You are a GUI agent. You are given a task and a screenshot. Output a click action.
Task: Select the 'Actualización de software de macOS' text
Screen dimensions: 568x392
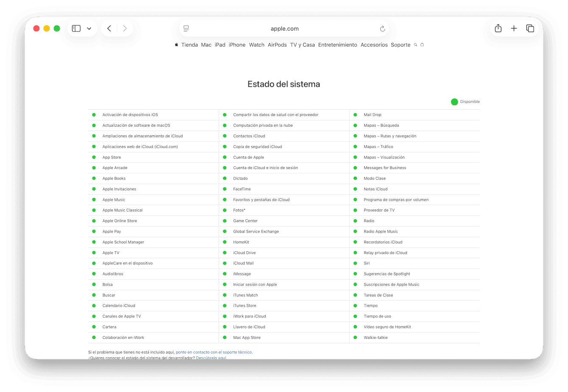click(x=136, y=125)
